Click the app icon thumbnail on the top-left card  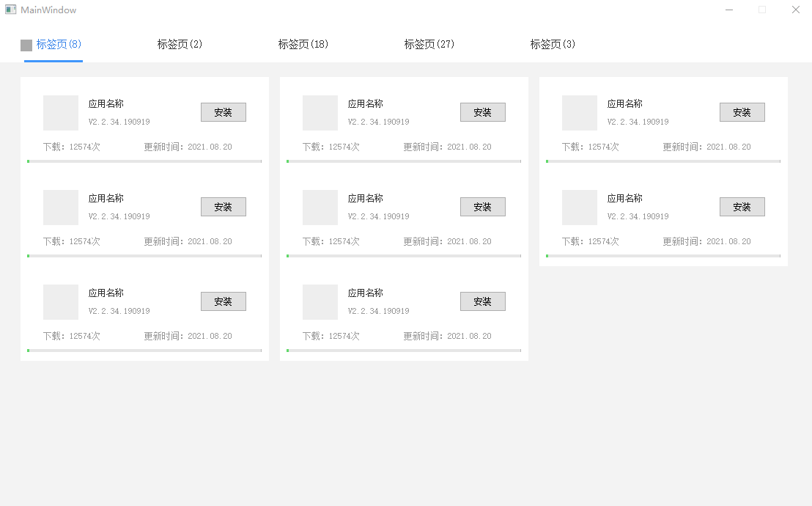coord(61,112)
